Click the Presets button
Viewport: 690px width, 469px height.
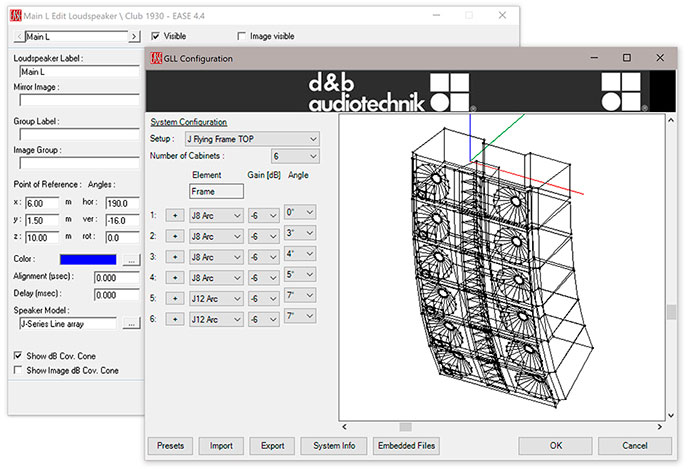point(170,446)
